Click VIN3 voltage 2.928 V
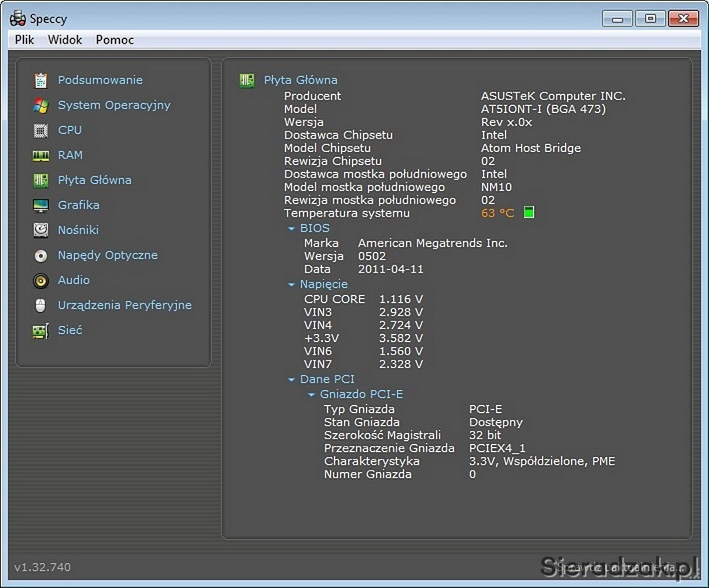Screen dimensions: 709x588 pos(401,312)
